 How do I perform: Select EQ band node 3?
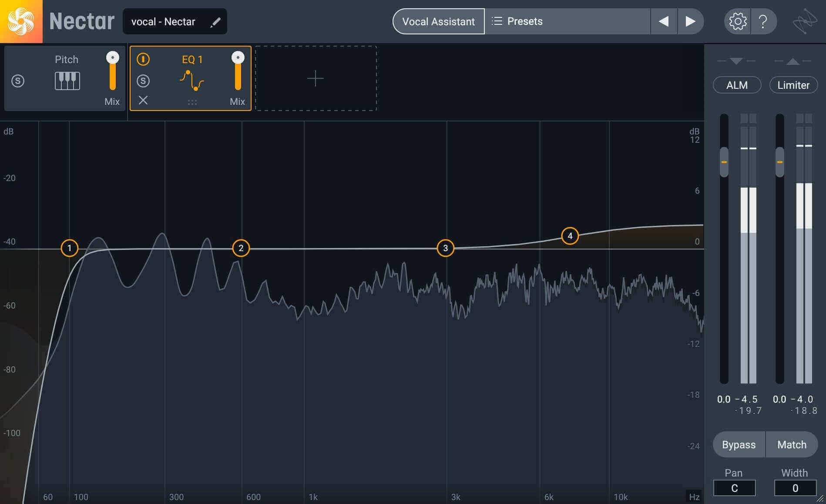tap(445, 248)
